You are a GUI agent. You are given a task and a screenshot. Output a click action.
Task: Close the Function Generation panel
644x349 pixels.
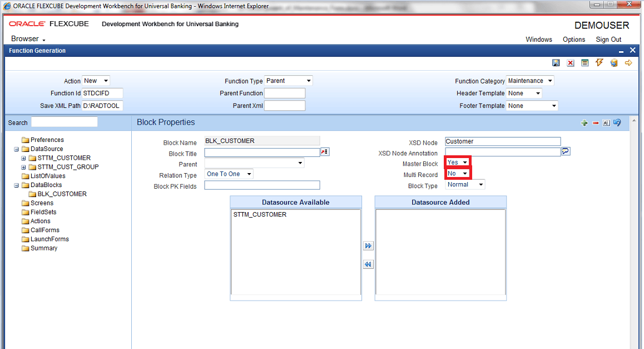pyautogui.click(x=632, y=50)
